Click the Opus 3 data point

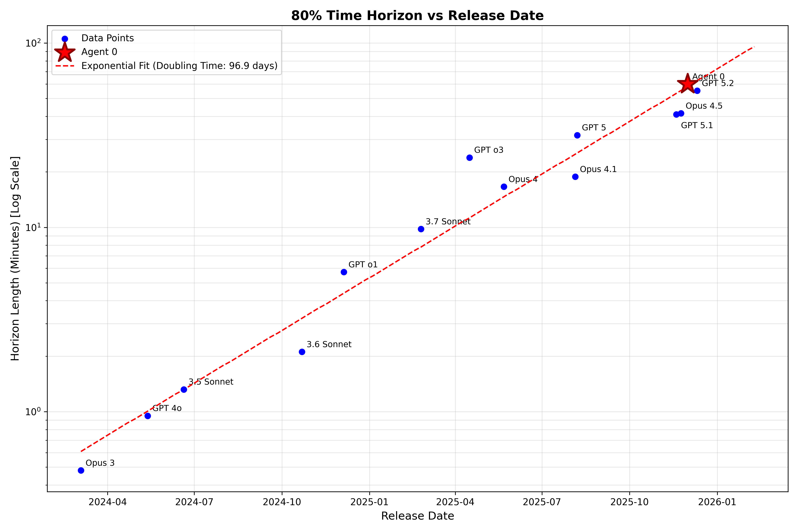(x=81, y=470)
